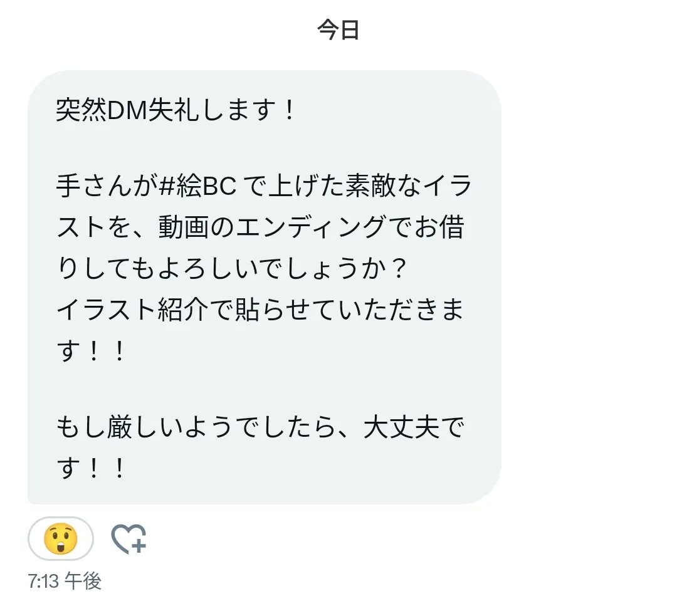This screenshot has width=677, height=616.
Task: Click the phrase イラスト紹介 in the message
Action: click(132, 310)
